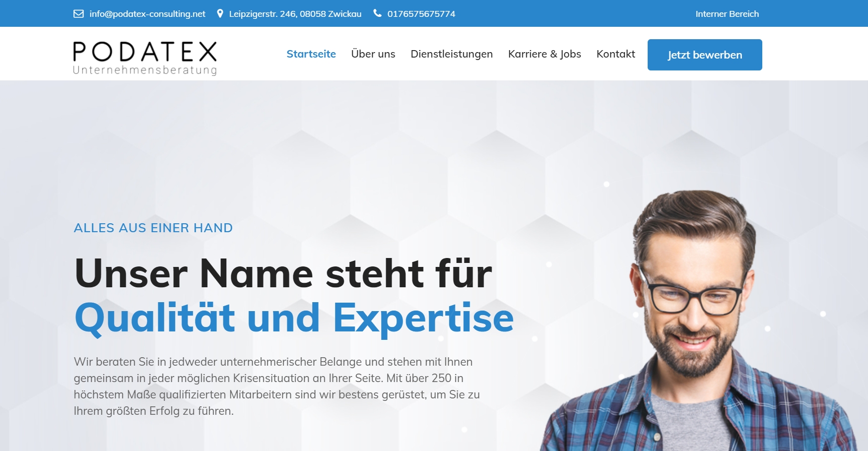Open the Dienstleistungen menu item
Screen dimensions: 868x451
452,54
